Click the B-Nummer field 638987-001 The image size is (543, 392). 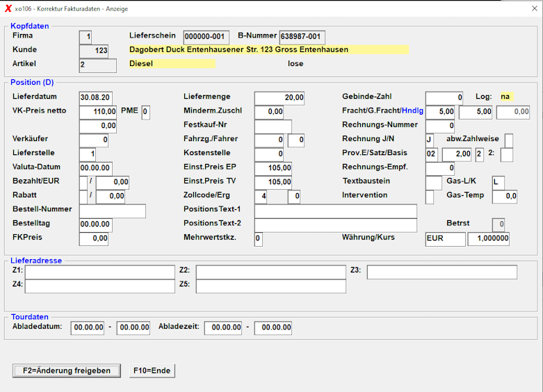[x=302, y=37]
